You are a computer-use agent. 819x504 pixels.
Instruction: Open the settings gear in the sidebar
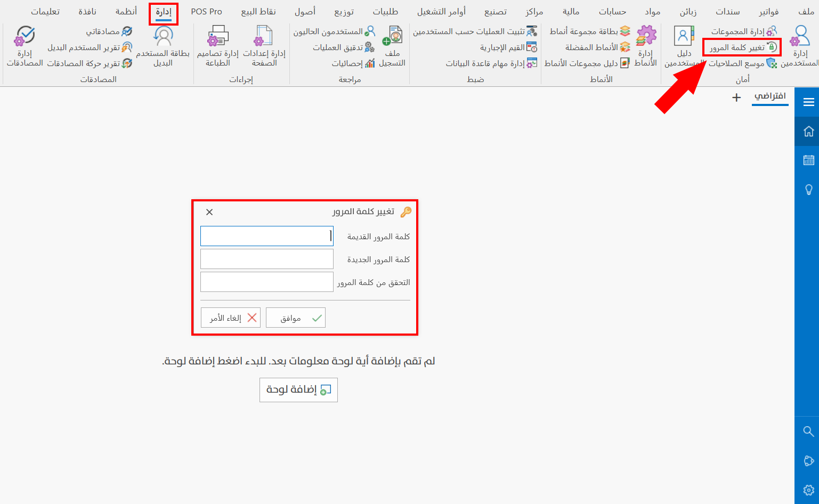tap(808, 490)
